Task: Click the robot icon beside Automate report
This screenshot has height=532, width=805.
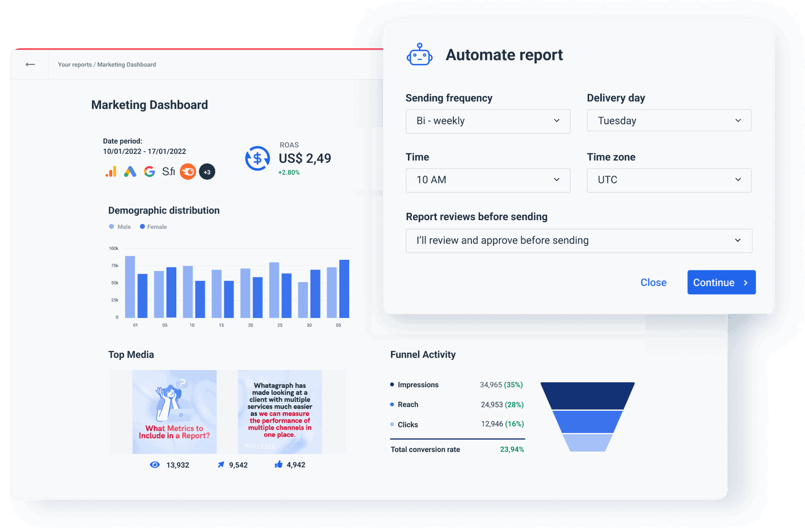Action: (x=419, y=54)
